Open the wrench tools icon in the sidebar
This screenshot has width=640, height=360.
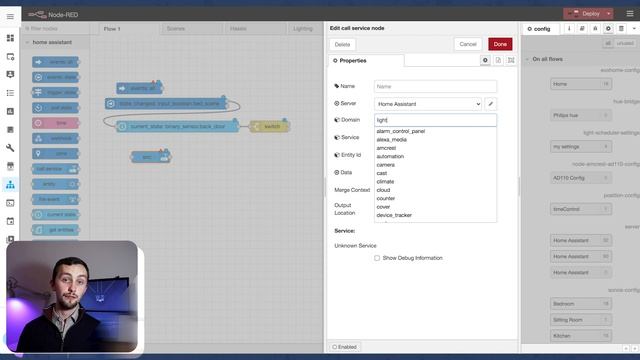10,148
